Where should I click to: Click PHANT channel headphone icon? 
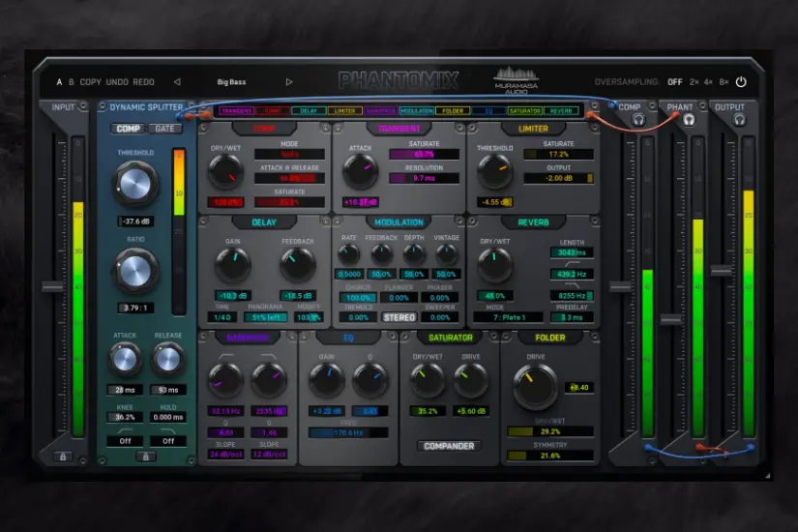pyautogui.click(x=689, y=120)
